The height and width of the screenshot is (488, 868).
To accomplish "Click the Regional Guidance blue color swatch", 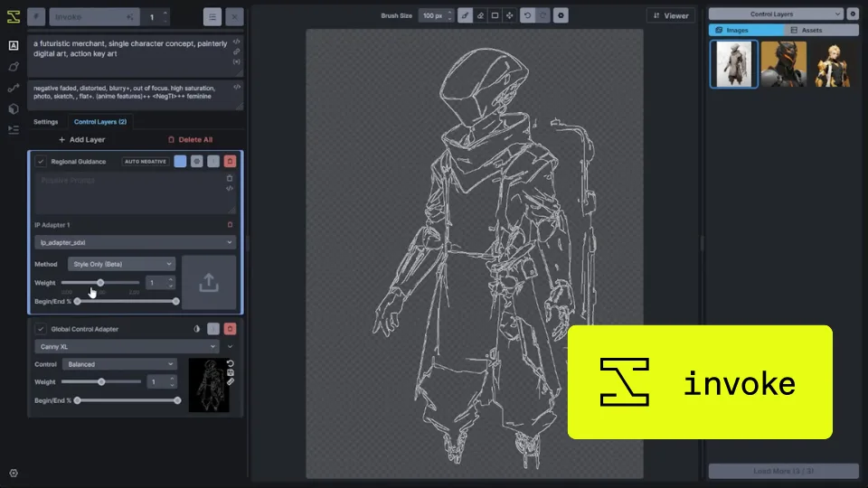I will point(180,161).
